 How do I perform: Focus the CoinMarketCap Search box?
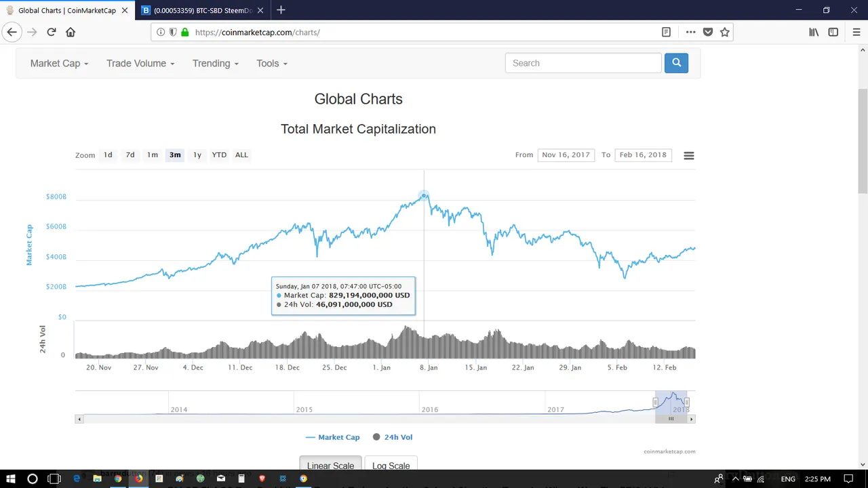click(x=583, y=63)
